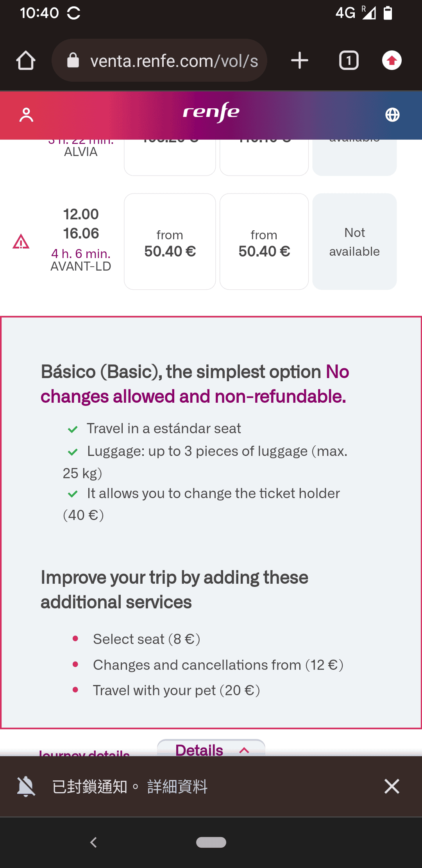Open the notification details link in the banner

click(177, 786)
